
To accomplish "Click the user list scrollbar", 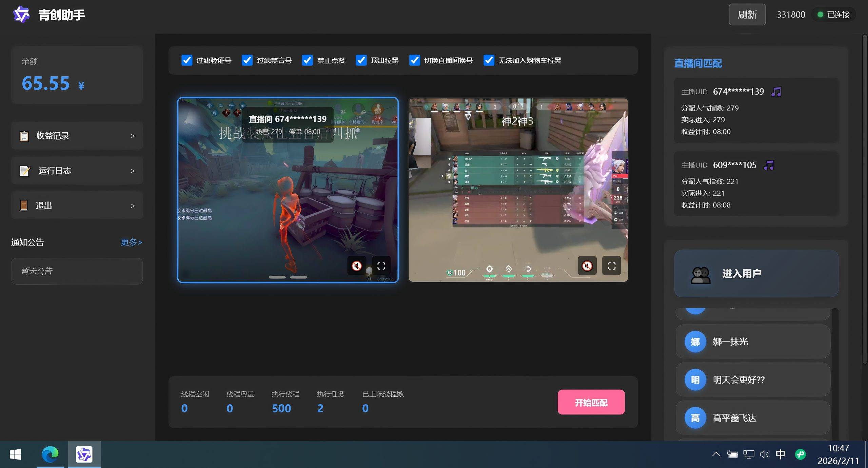I will (x=834, y=373).
